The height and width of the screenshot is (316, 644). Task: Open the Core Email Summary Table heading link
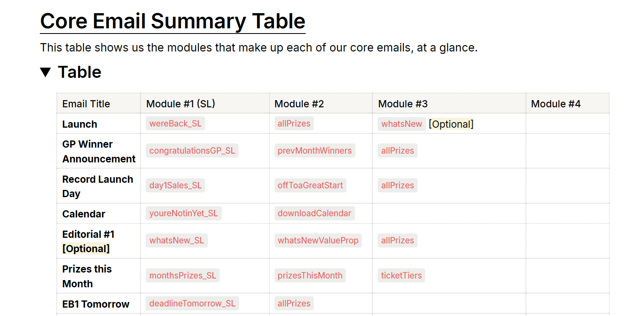click(173, 21)
